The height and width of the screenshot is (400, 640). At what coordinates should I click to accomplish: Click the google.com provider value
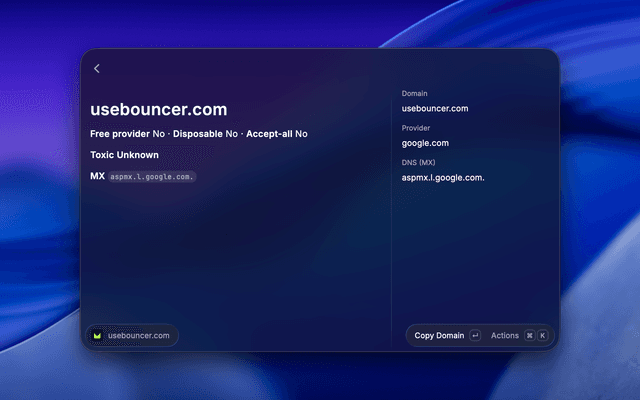[x=425, y=143]
